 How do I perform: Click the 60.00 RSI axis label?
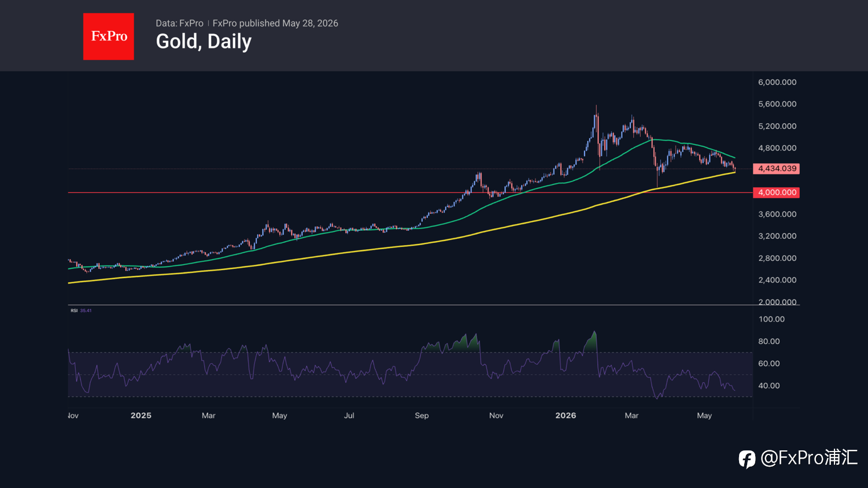tap(769, 364)
